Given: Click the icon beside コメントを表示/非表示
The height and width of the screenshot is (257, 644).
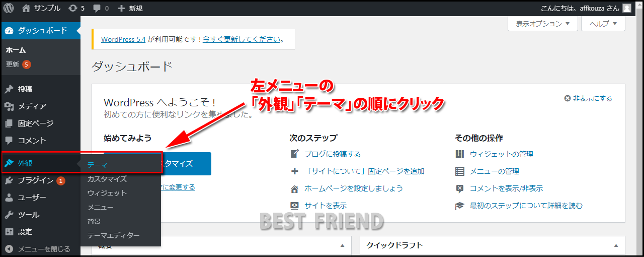Looking at the screenshot, I should [459, 189].
